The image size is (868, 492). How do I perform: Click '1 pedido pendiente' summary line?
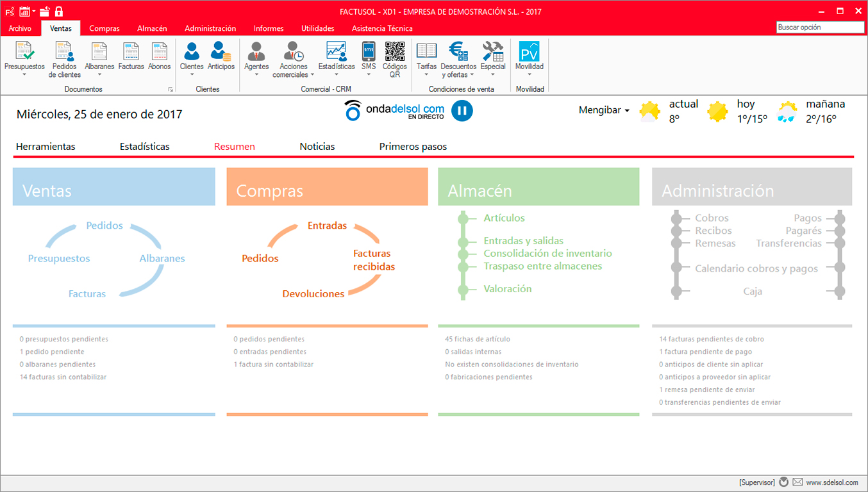pyautogui.click(x=52, y=352)
